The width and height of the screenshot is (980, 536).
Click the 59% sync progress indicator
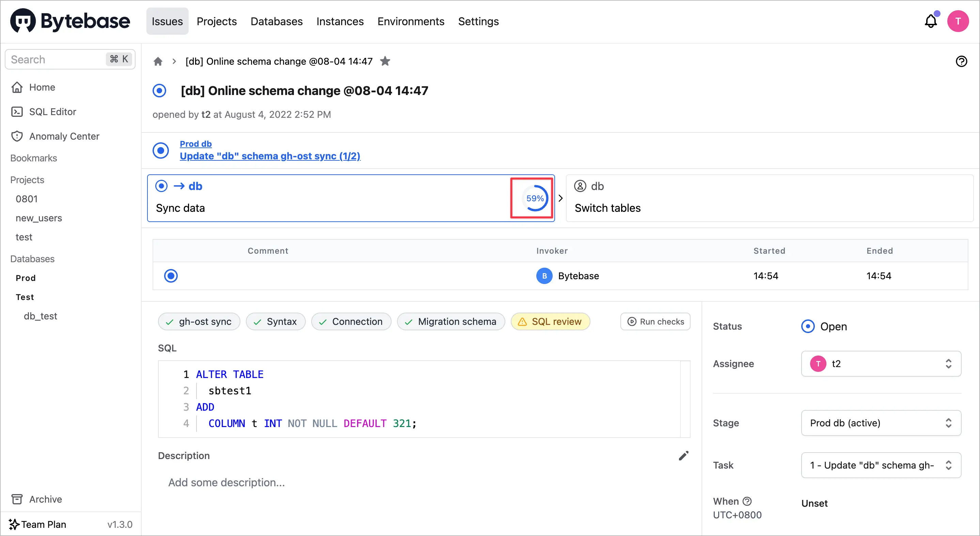[535, 198]
